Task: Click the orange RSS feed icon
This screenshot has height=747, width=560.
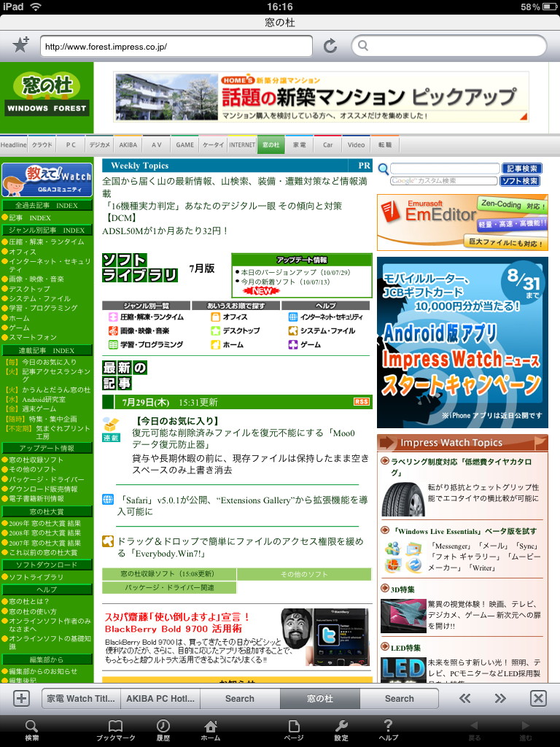Action: (362, 402)
